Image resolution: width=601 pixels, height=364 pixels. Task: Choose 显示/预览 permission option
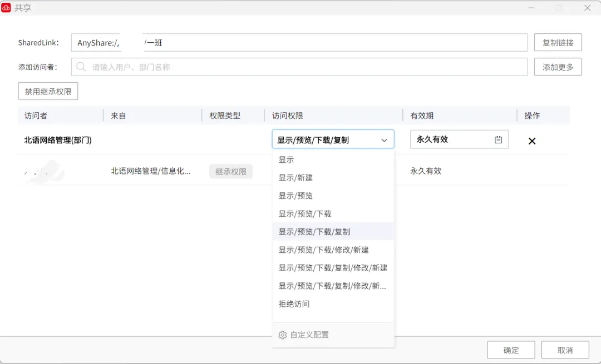click(333, 196)
